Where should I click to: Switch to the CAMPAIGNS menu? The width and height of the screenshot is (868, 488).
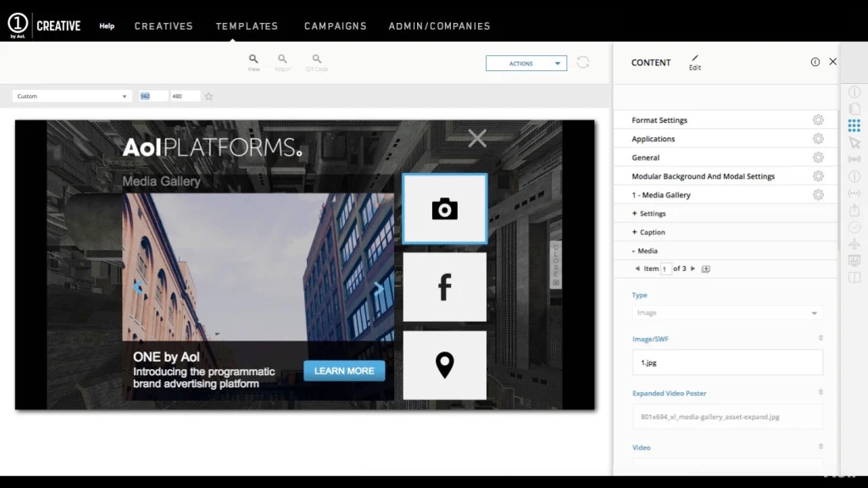pos(335,25)
